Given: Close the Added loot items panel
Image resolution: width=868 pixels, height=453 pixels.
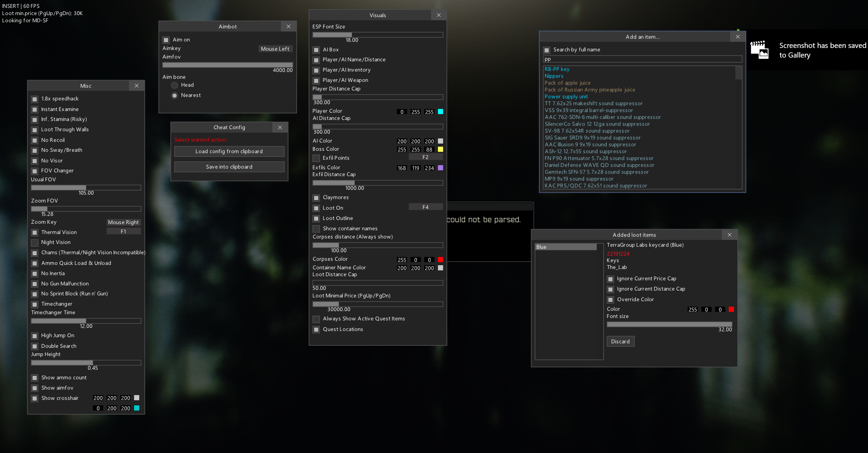Looking at the screenshot, I should pos(729,235).
